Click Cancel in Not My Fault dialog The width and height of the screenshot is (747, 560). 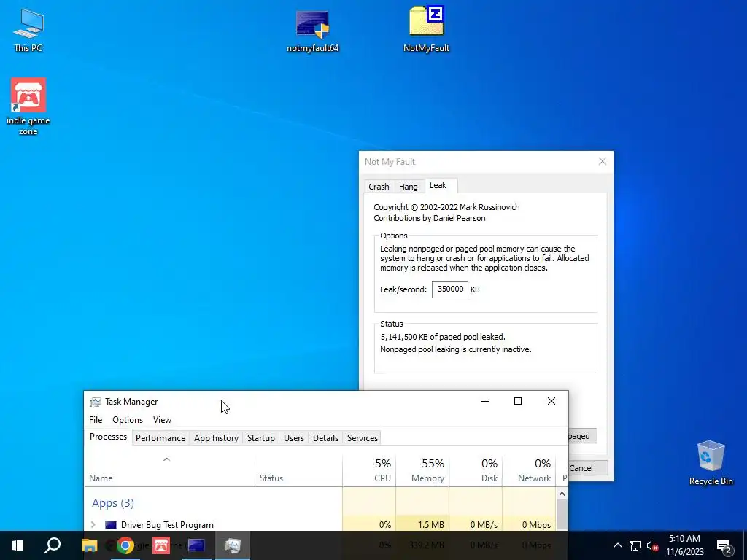[x=588, y=467]
